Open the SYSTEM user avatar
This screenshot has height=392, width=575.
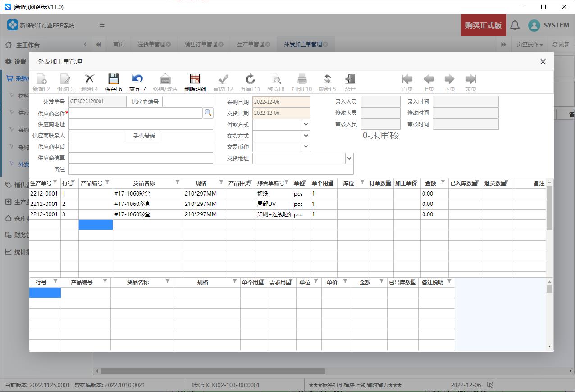coord(534,25)
